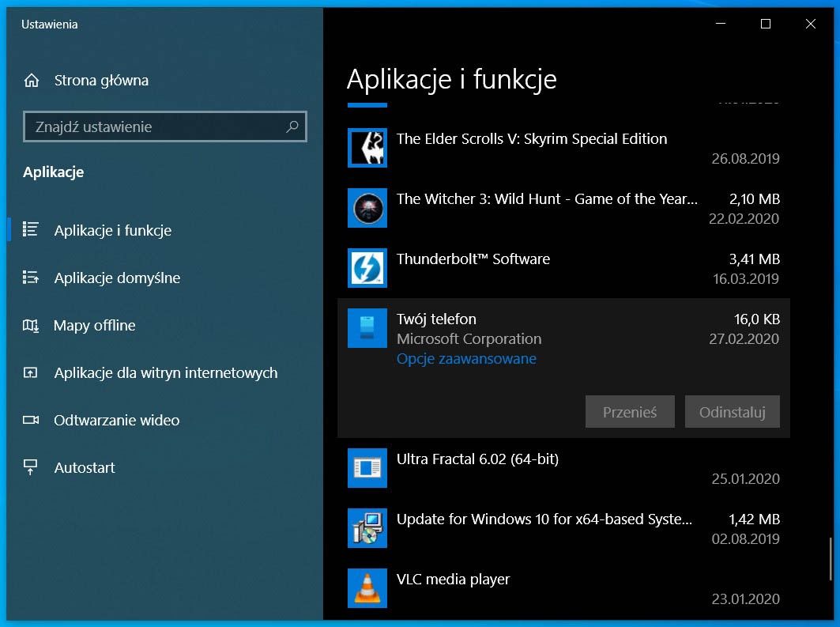This screenshot has height=627, width=840.
Task: Click the date 25.01.2020 for Ultra Fractal
Action: [x=746, y=478]
